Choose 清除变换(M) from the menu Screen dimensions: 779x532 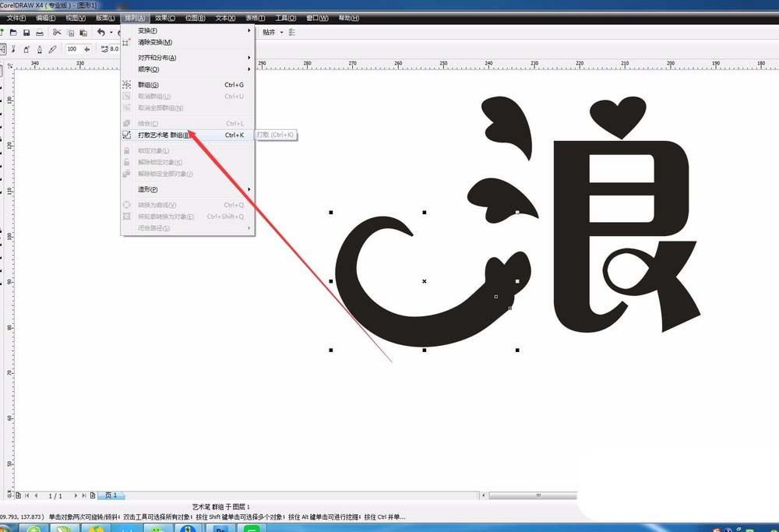coord(188,42)
